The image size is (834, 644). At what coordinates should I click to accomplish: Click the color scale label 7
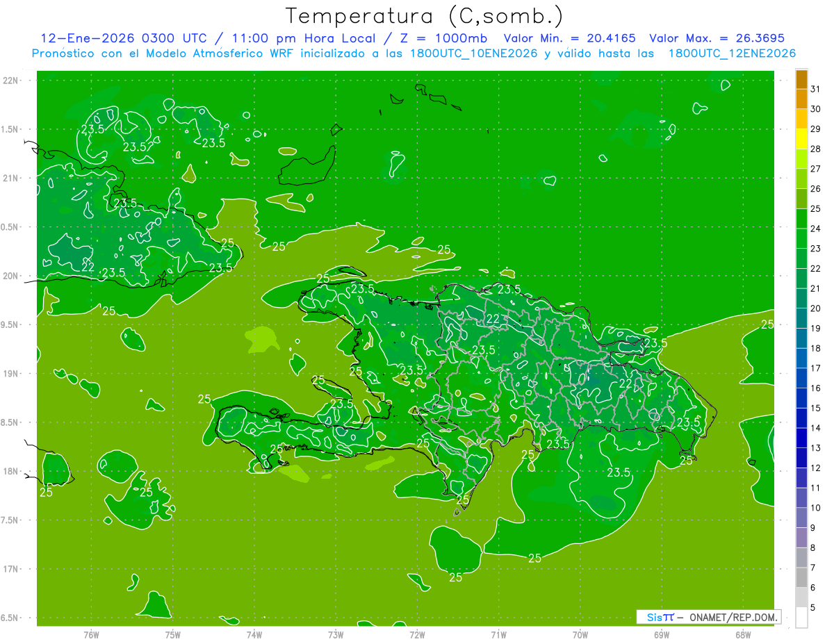pyautogui.click(x=813, y=568)
